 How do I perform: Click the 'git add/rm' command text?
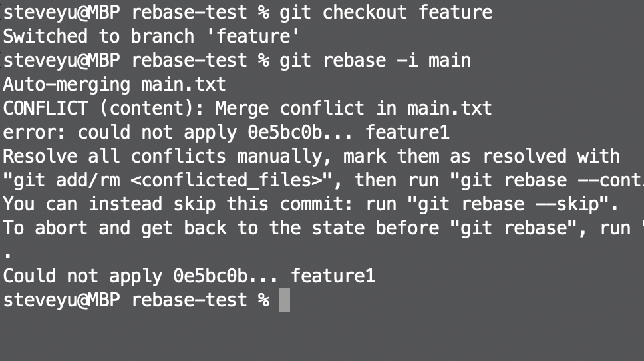pos(67,180)
